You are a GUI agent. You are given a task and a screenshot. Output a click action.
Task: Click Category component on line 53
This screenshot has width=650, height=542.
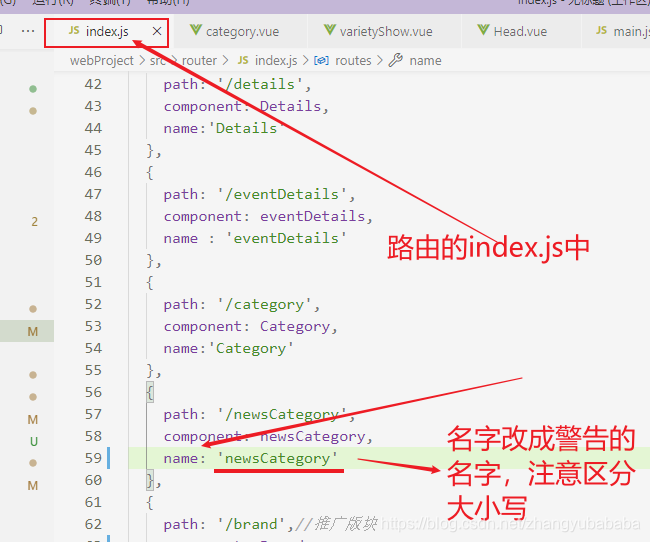pos(295,326)
